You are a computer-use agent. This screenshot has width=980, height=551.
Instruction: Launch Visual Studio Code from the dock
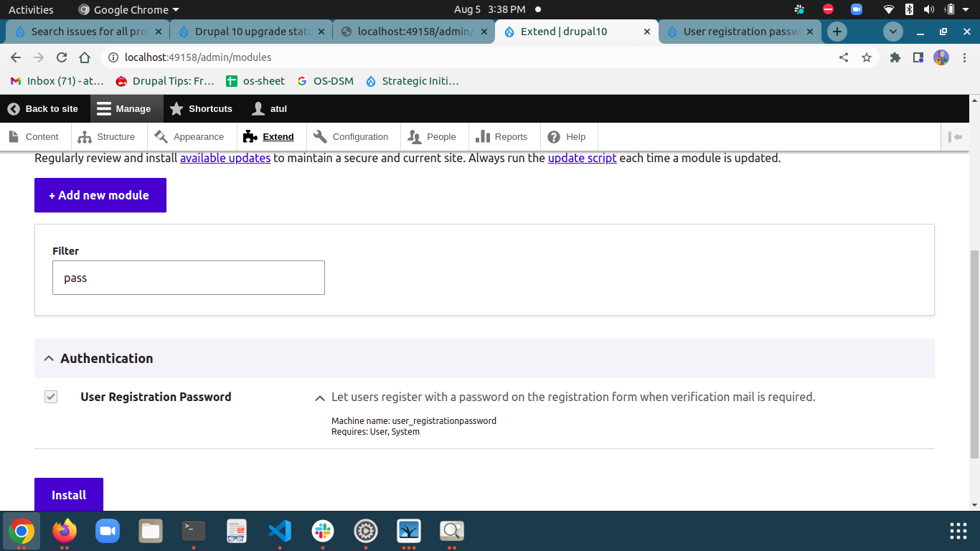click(x=280, y=532)
